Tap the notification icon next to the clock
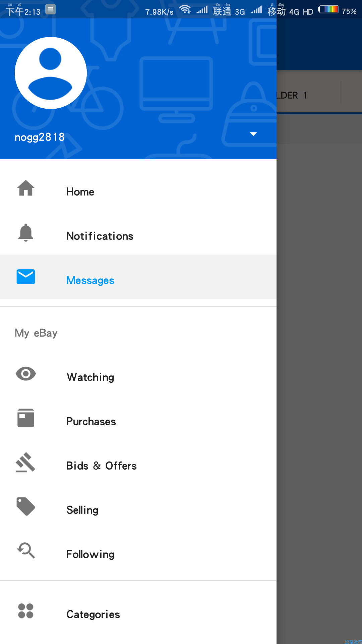 coord(50,9)
